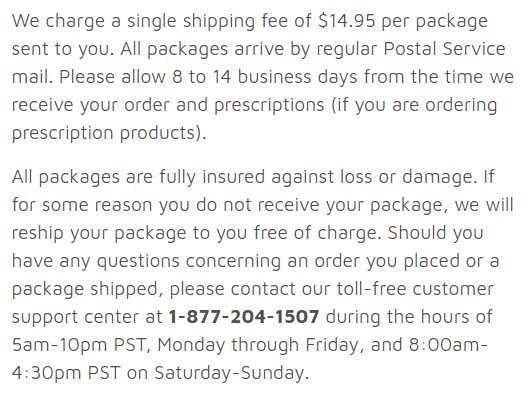Click the words 'support center at'
Viewport: 527px width, 393px height.
click(x=87, y=317)
